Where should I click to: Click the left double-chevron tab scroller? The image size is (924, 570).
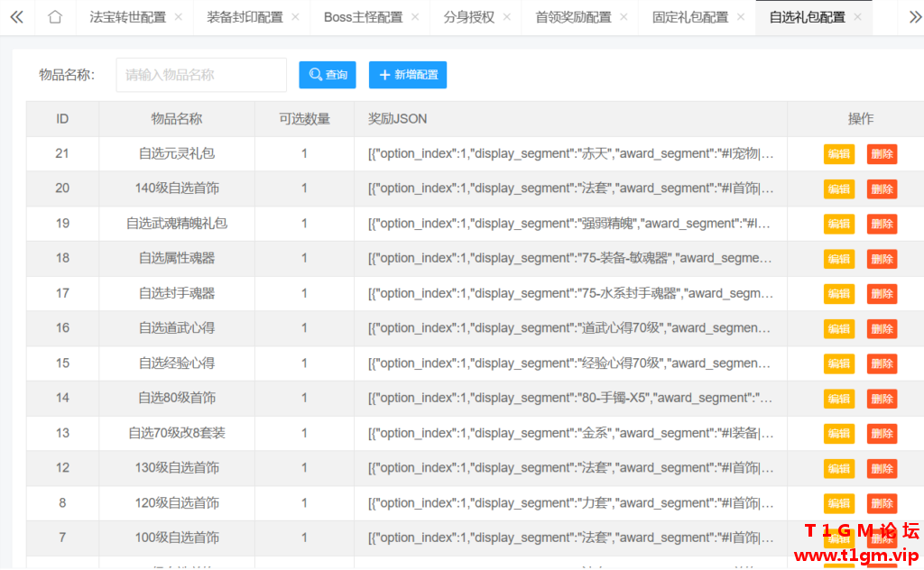point(16,17)
